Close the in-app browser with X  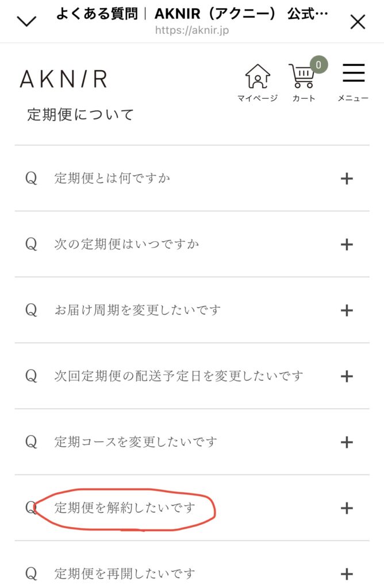[358, 22]
